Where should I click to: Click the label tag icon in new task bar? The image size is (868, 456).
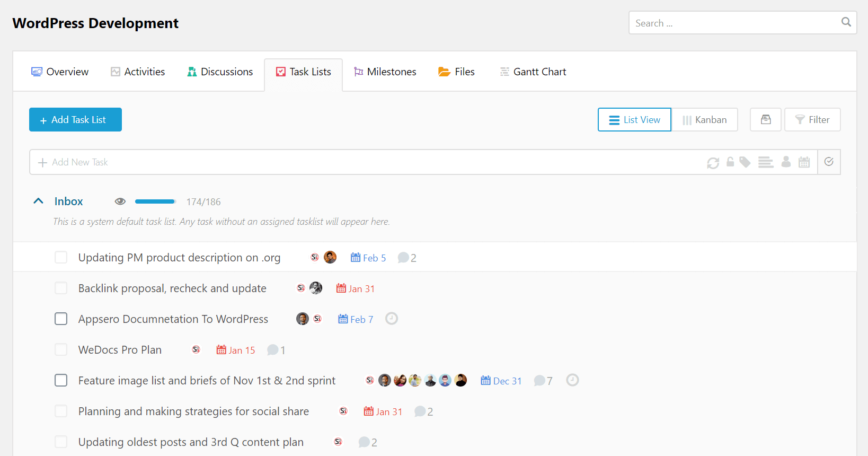click(x=745, y=162)
